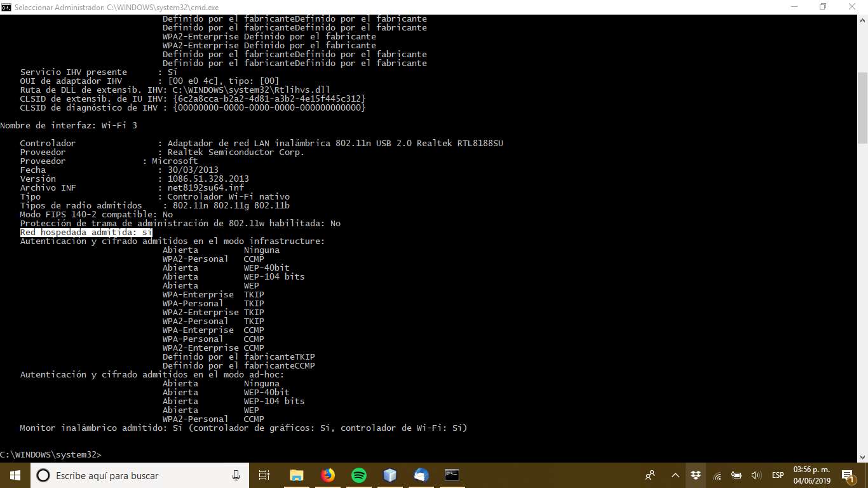Viewport: 868px width, 488px height.
Task: Switch ESP input language indicator
Action: 778,475
